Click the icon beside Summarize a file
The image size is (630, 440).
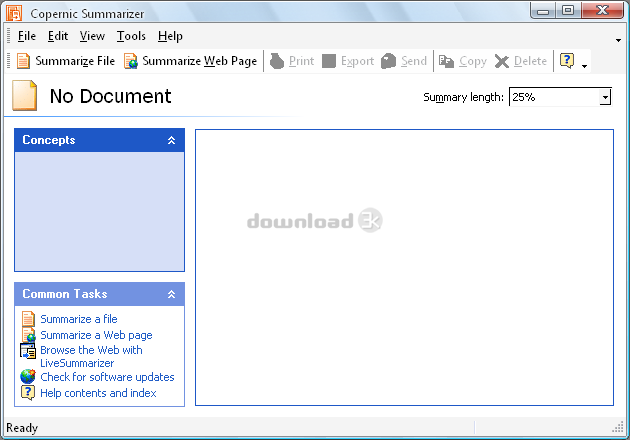[28, 319]
